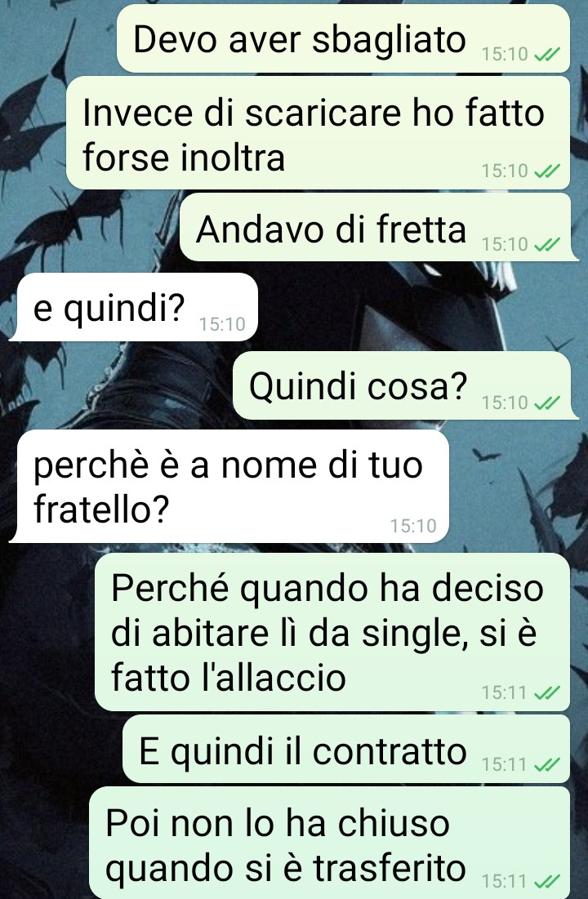
Task: Select the received 'e quindi?' message
Action: [134, 307]
